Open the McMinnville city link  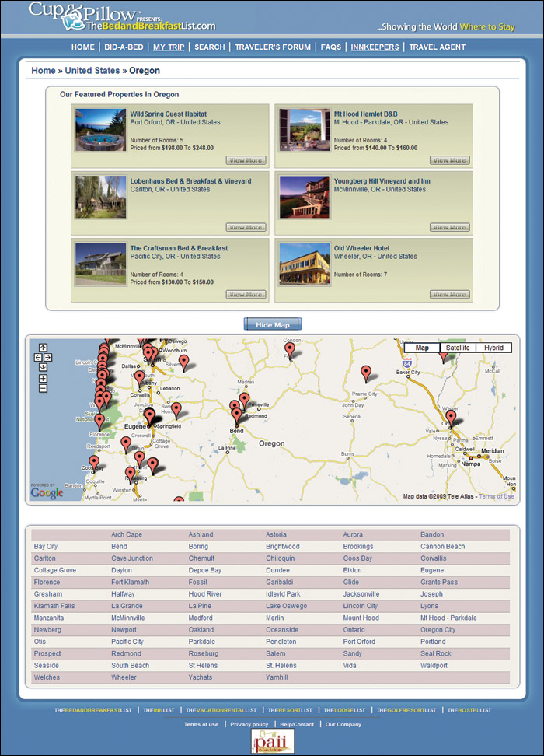tap(127, 618)
